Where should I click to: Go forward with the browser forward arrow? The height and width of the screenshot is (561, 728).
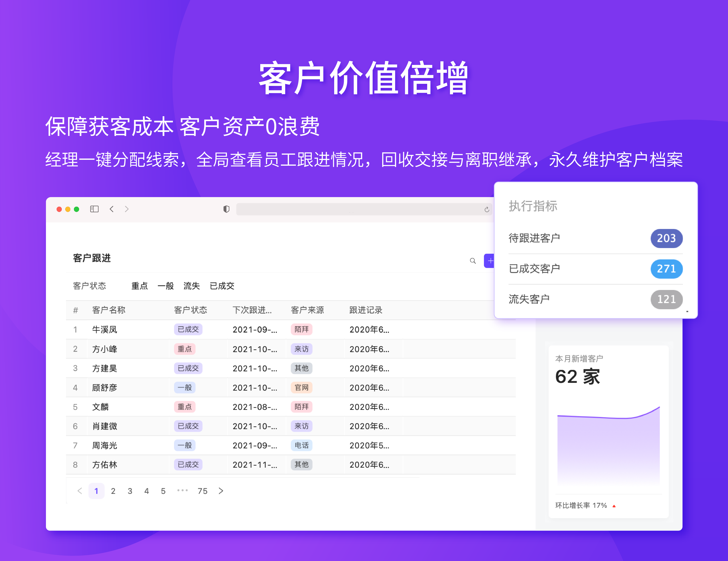(x=127, y=209)
